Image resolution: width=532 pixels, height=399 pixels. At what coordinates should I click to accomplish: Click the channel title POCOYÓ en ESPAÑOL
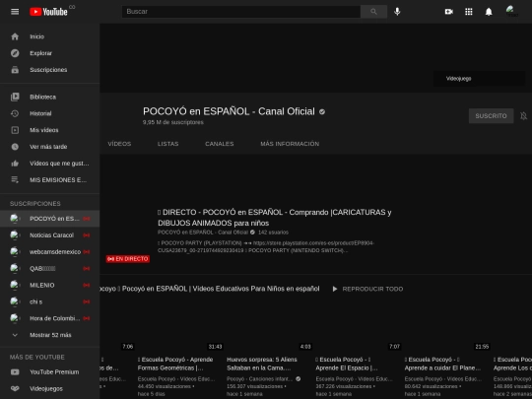[229, 111]
